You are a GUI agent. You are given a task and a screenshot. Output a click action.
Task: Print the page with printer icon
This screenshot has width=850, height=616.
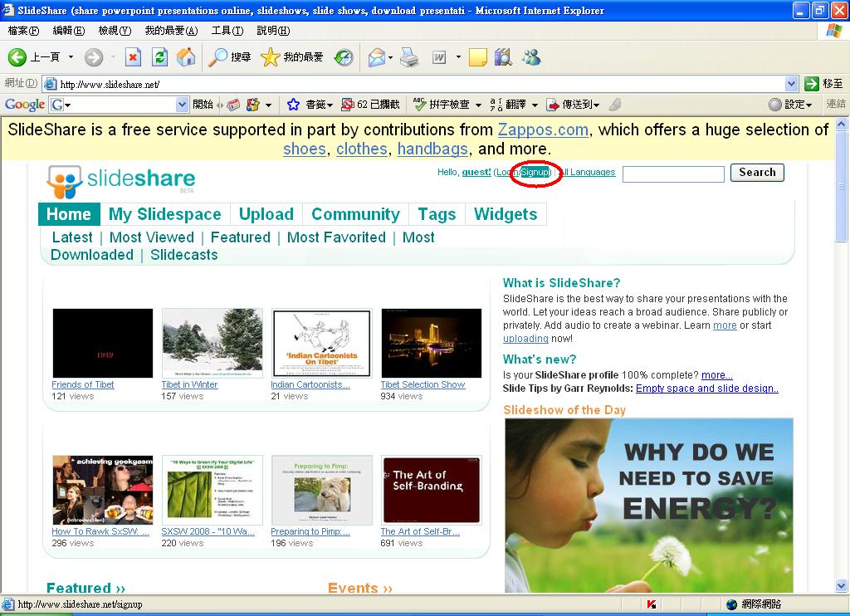pyautogui.click(x=409, y=57)
